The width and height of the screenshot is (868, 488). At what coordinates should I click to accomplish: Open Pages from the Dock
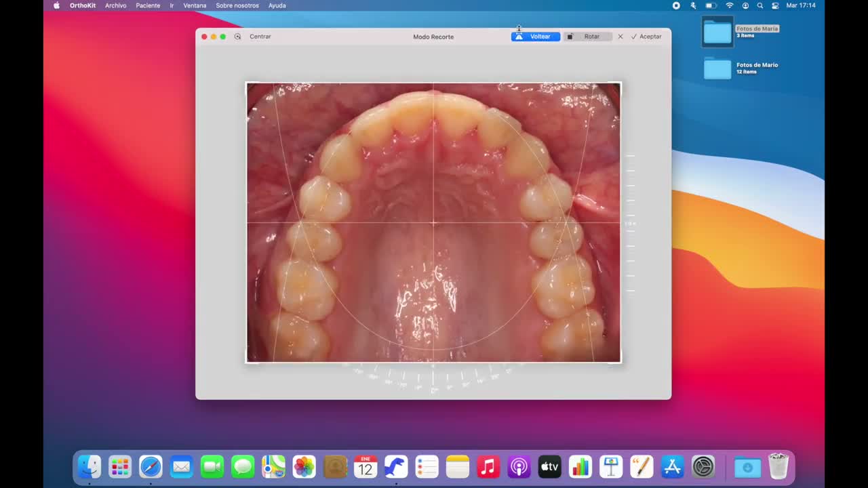642,467
